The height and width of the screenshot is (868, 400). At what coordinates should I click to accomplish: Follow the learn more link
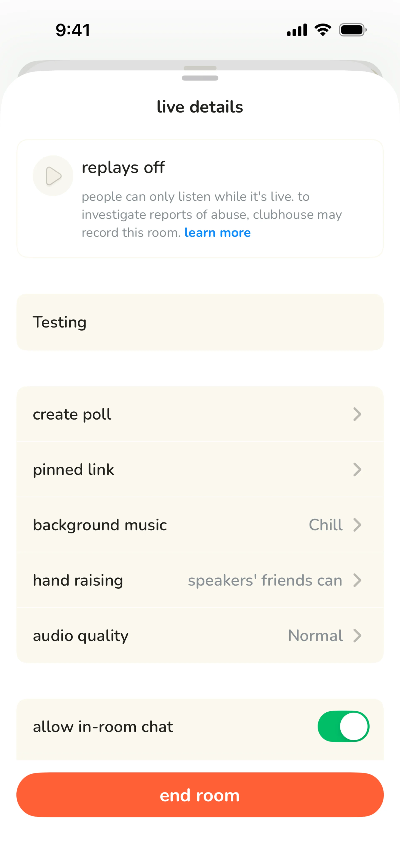tap(217, 233)
